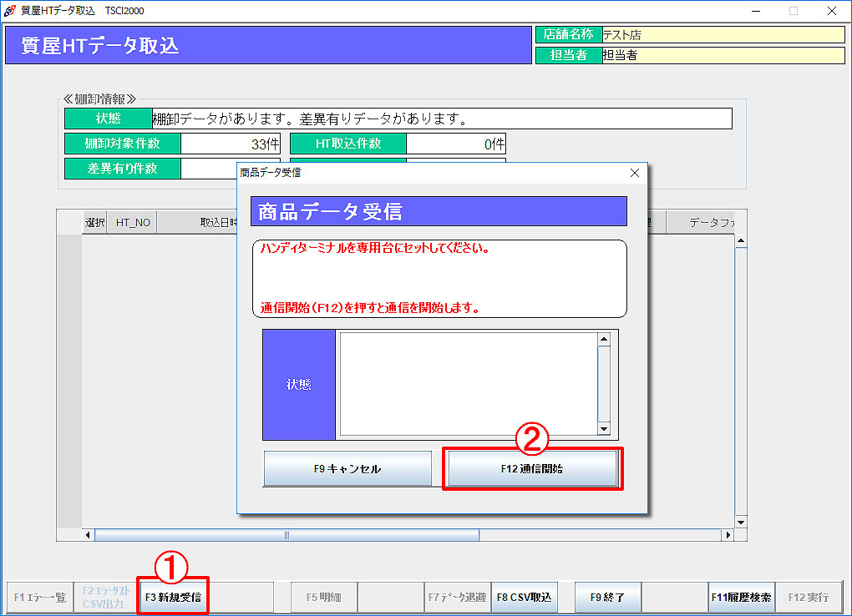
Task: Close the main 質屋HTデータ取込 window
Action: click(x=832, y=11)
